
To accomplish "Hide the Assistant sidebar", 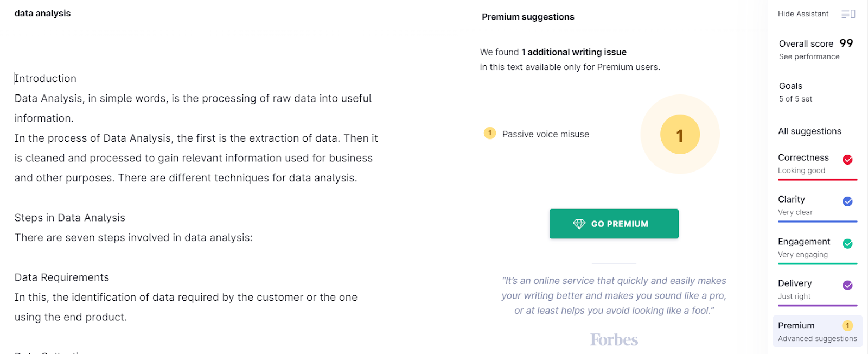I will (803, 14).
